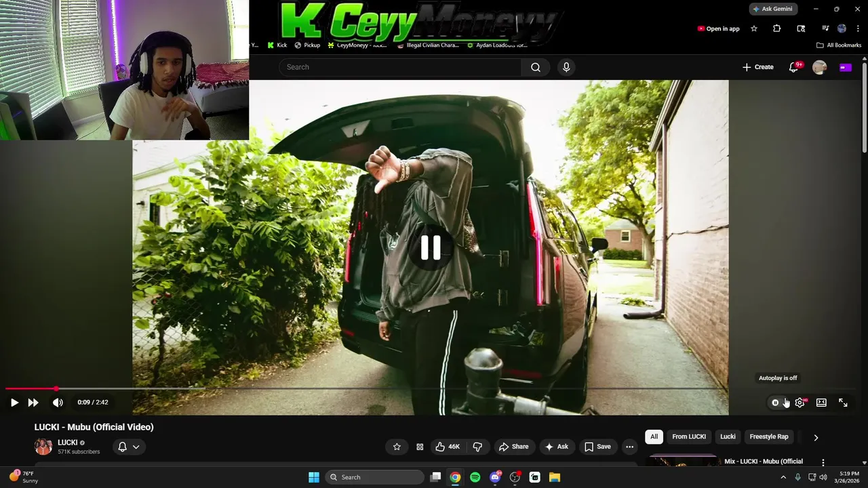Click the play button in player controls
This screenshot has width=868, height=488.
(14, 403)
